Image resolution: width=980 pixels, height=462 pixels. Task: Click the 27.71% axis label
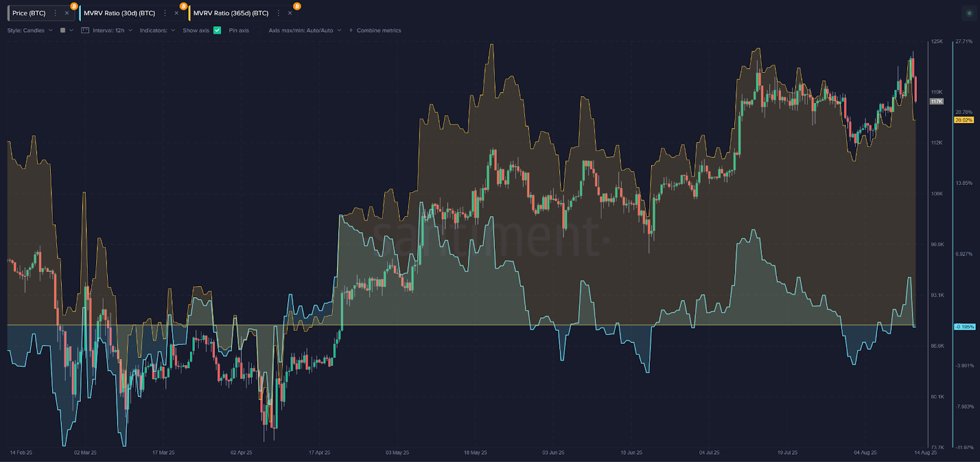click(x=964, y=42)
